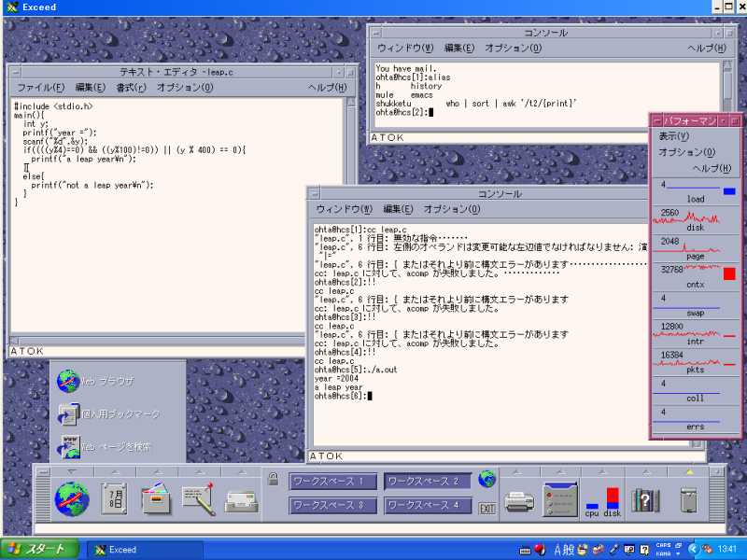The height and width of the screenshot is (560, 747).
Task: Open 表示(V) menu in performance meter
Action: click(x=673, y=136)
